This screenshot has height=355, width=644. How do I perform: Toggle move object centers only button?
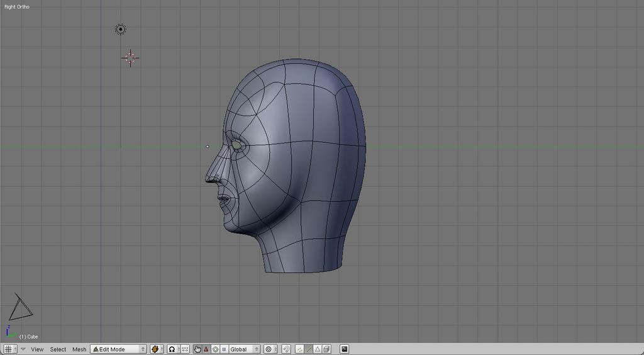[x=186, y=349]
